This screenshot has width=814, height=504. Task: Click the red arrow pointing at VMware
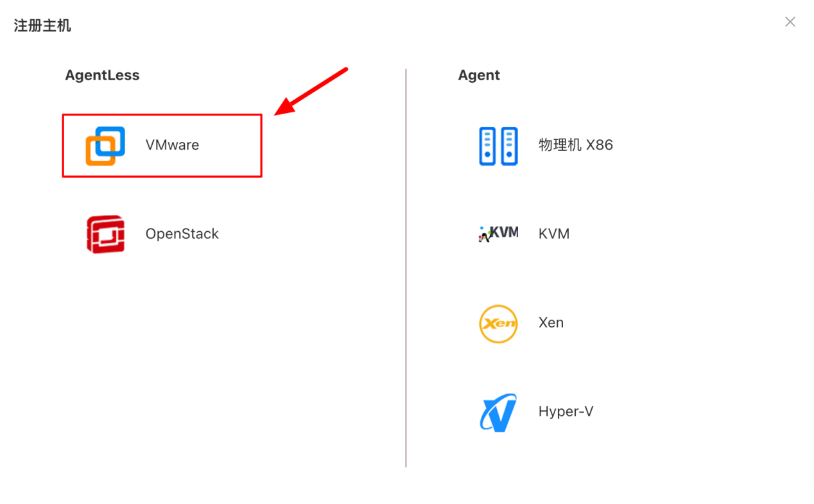click(x=311, y=91)
